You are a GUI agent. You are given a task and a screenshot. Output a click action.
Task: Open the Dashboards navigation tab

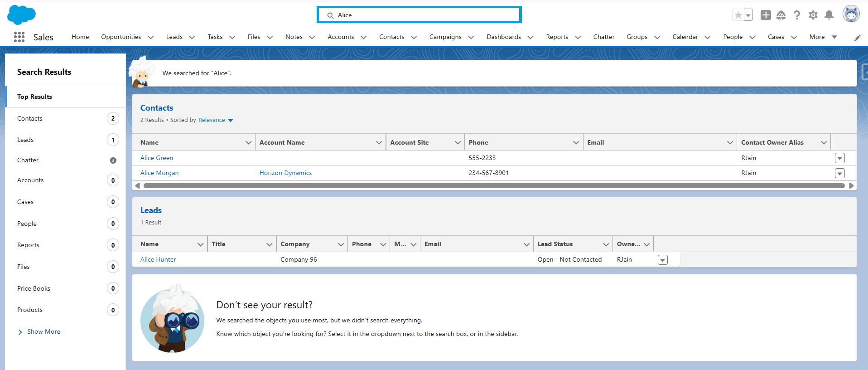504,37
